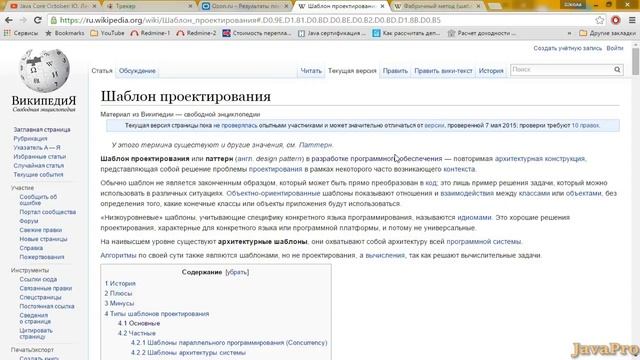Open the Сервисы apps shortcut

pos(21,33)
